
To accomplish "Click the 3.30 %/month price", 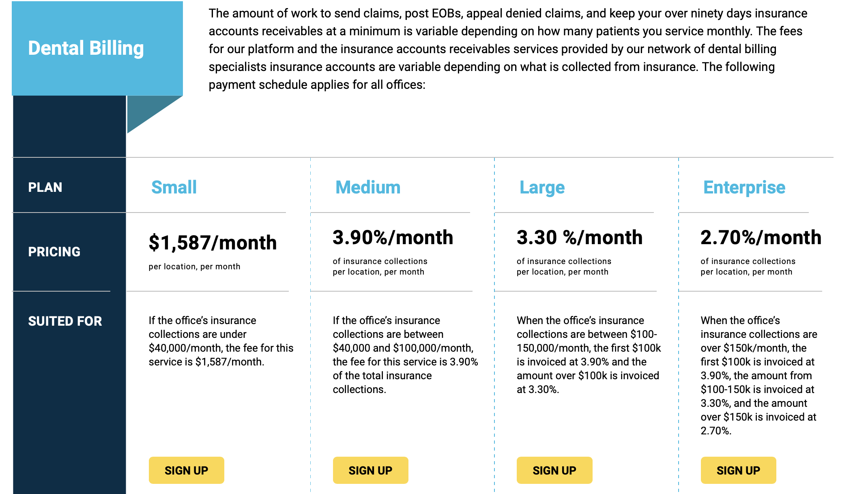I will coord(580,237).
